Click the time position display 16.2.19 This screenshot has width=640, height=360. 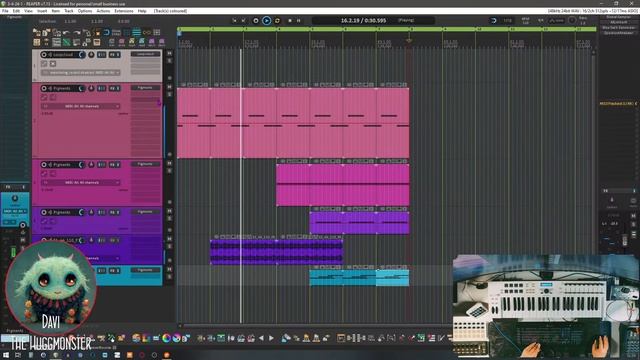click(363, 20)
